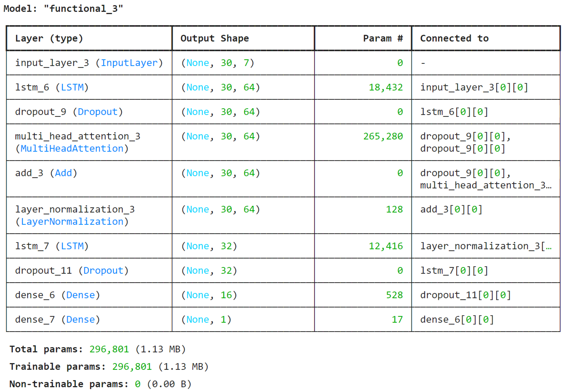Viewport: 565px width, 392px height.
Task: Select the "Output Shape" column header
Action: (x=215, y=38)
